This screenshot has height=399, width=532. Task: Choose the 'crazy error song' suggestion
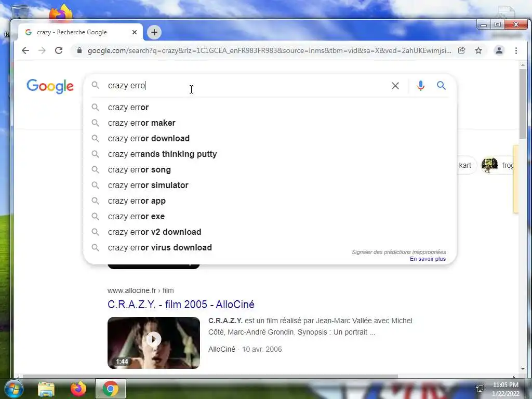270,170
